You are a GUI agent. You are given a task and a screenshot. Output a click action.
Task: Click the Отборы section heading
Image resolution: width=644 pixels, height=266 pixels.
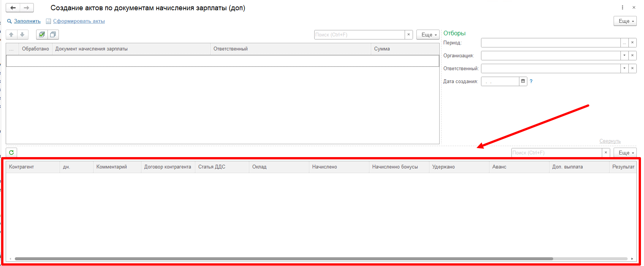(454, 33)
